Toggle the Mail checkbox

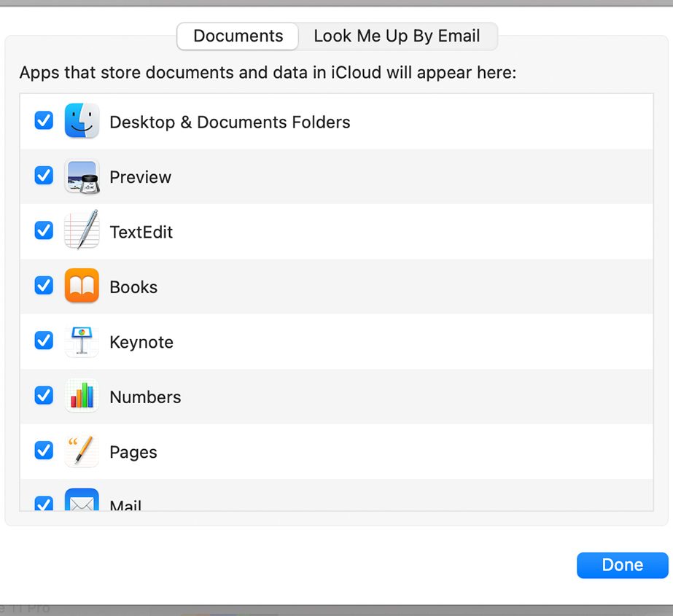pyautogui.click(x=44, y=503)
